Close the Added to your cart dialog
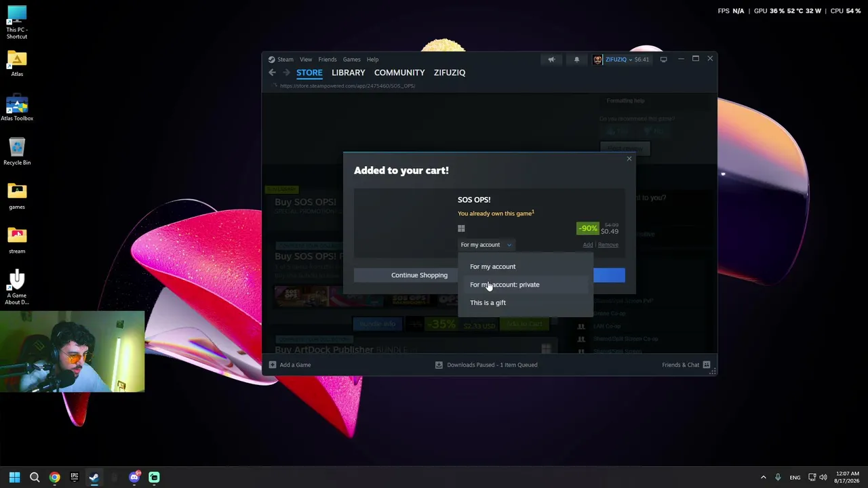Screen dimensions: 868x488 (629, 159)
